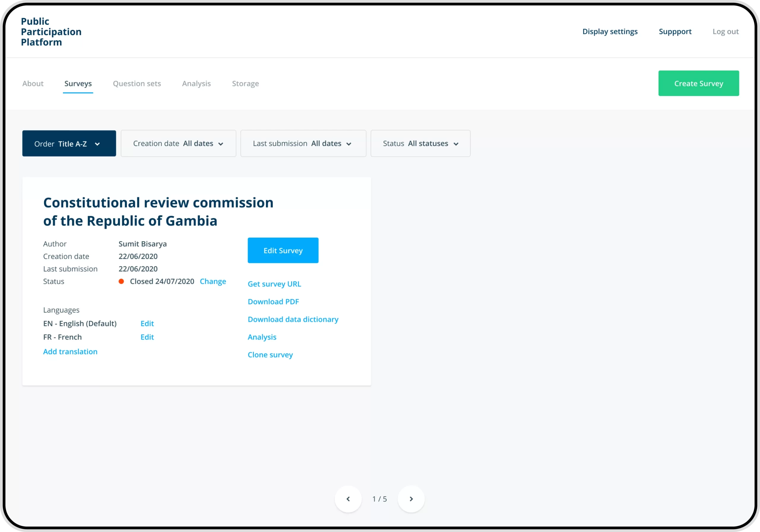The height and width of the screenshot is (532, 760).
Task: Expand the Last submission filter
Action: click(303, 144)
